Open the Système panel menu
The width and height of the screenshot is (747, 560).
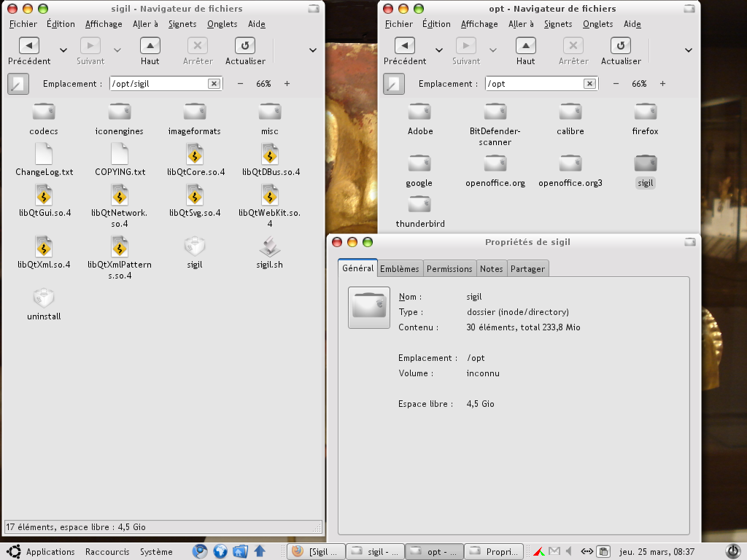(156, 551)
